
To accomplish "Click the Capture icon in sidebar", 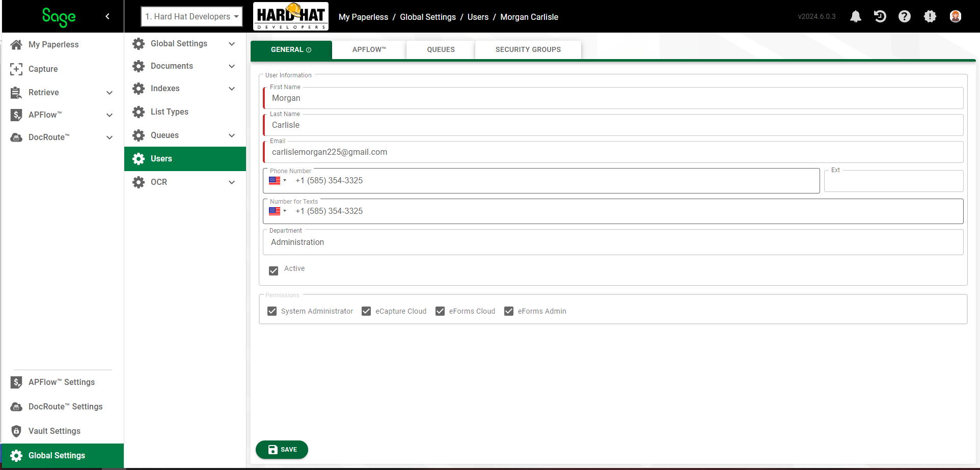I will (16, 69).
